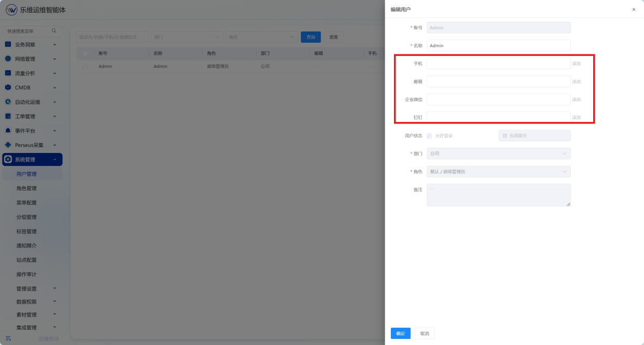Focus the 企业微信 input field
Screen dimensions: 644x345
[499, 100]
